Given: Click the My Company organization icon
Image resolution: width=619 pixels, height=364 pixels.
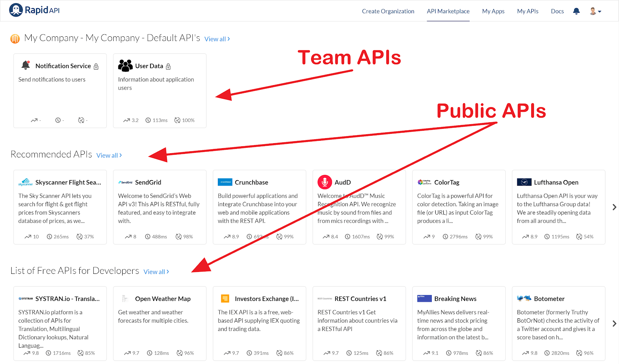Looking at the screenshot, I should [15, 39].
